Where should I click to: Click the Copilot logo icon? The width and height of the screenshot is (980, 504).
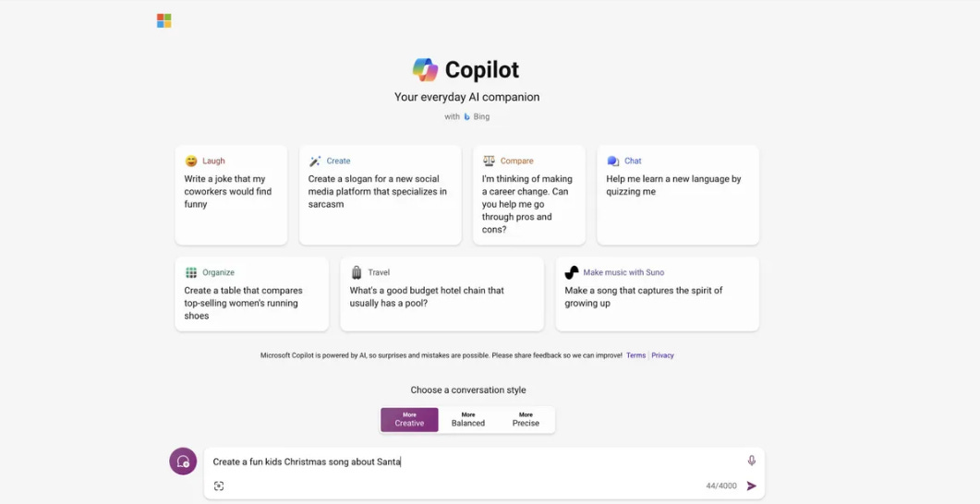tap(425, 70)
